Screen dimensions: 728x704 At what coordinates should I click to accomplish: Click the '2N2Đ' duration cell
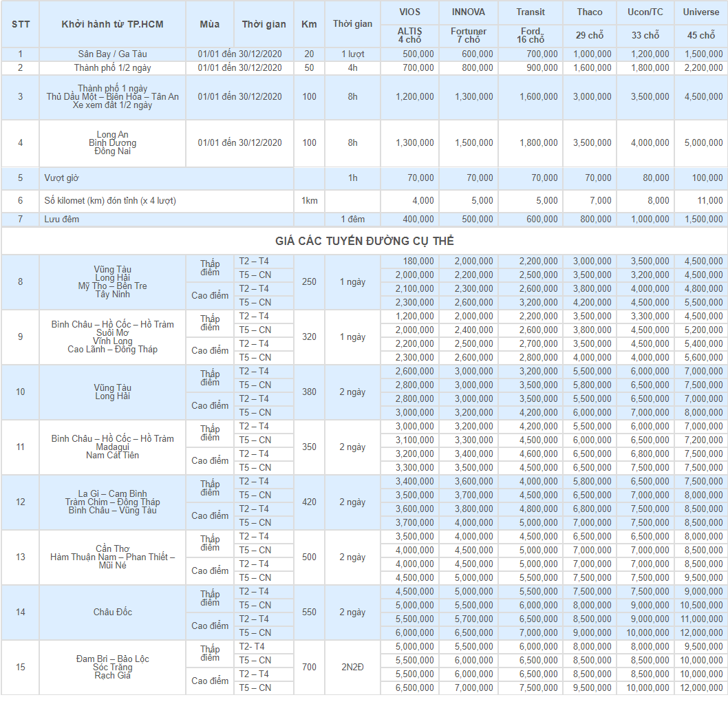[x=352, y=668]
